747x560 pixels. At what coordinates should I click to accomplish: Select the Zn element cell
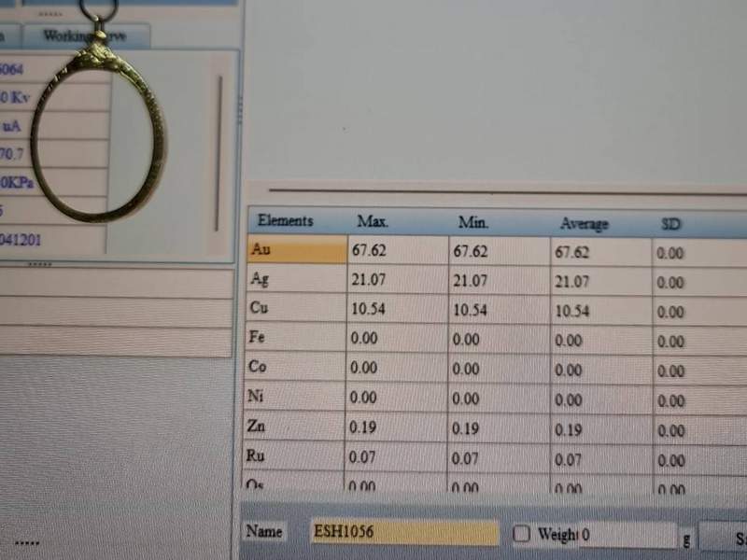[x=295, y=427]
